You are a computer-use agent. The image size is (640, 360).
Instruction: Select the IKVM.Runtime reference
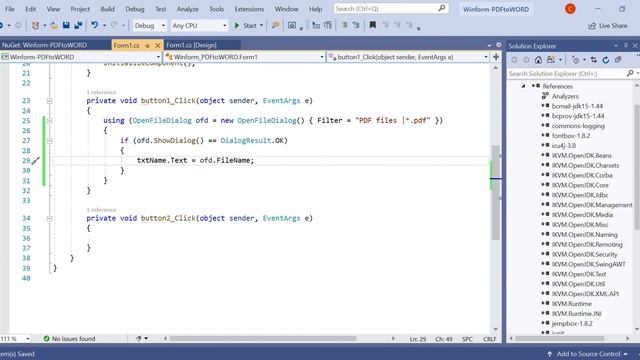click(x=571, y=304)
